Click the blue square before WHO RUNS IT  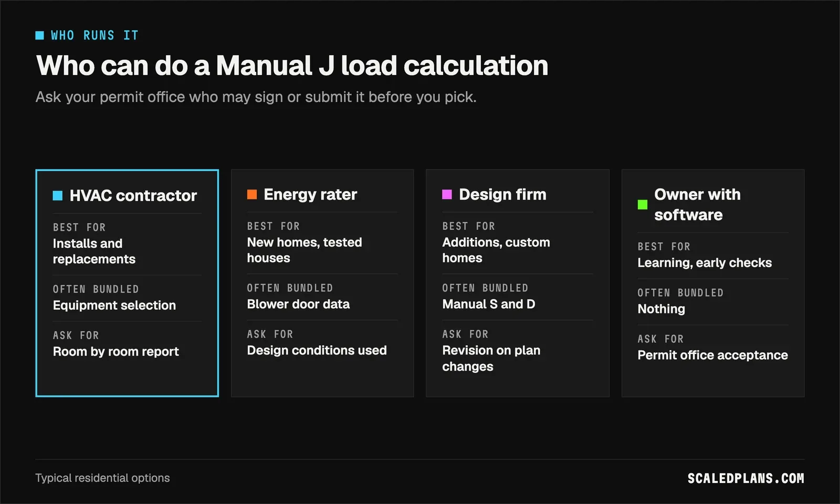tap(40, 35)
